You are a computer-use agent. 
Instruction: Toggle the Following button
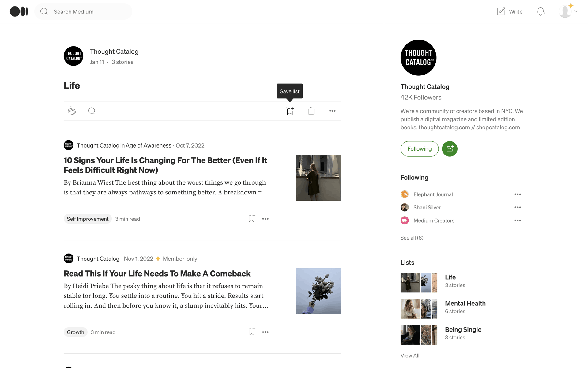(x=420, y=149)
